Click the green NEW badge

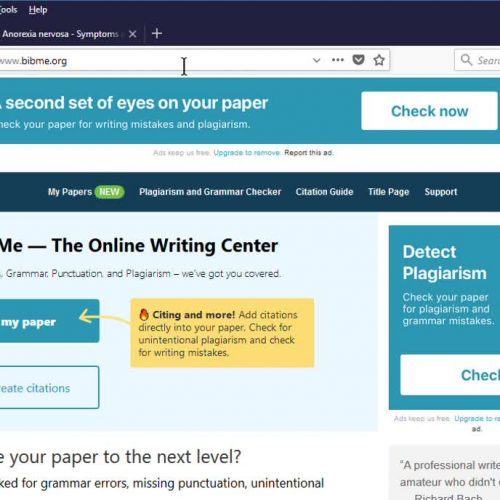click(x=109, y=192)
